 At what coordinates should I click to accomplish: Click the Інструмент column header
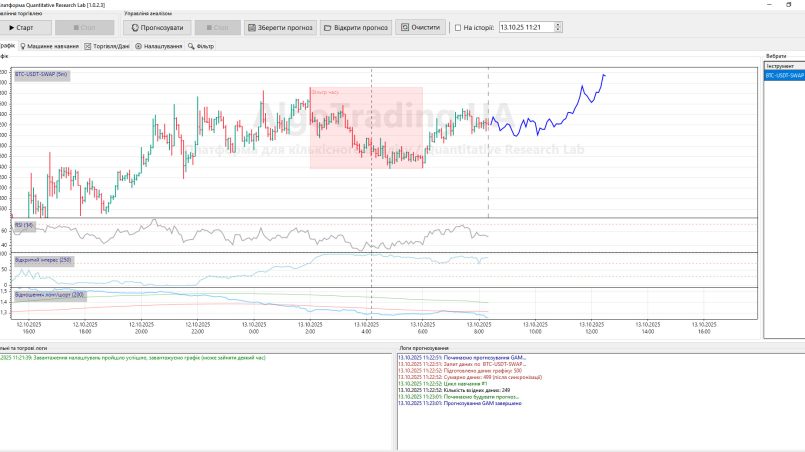tap(783, 66)
